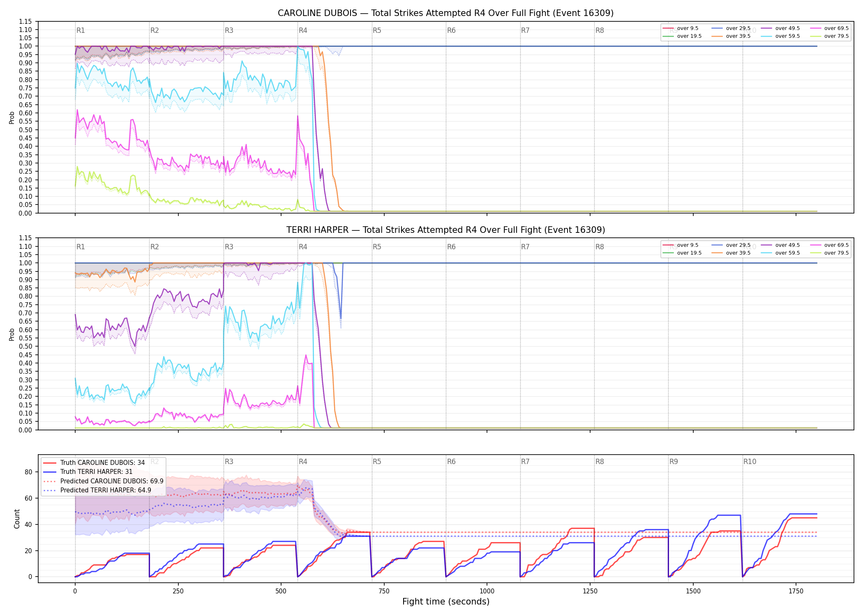Click the R5 round marker in top chart
Image resolution: width=863 pixels, height=616 pixels.
click(377, 30)
